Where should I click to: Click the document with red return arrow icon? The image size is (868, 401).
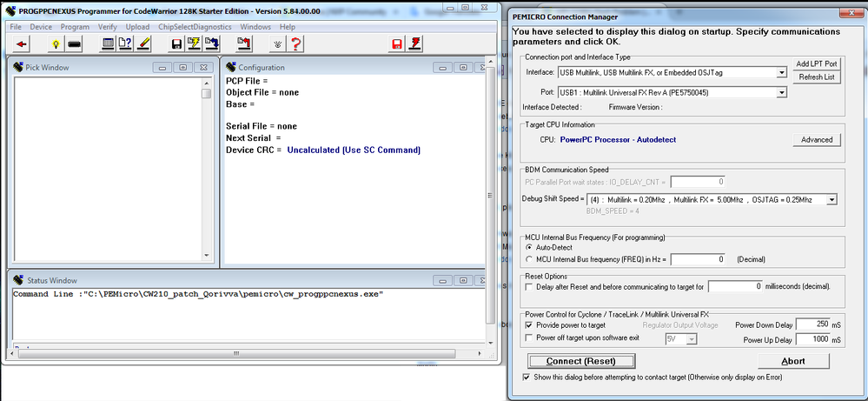245,43
